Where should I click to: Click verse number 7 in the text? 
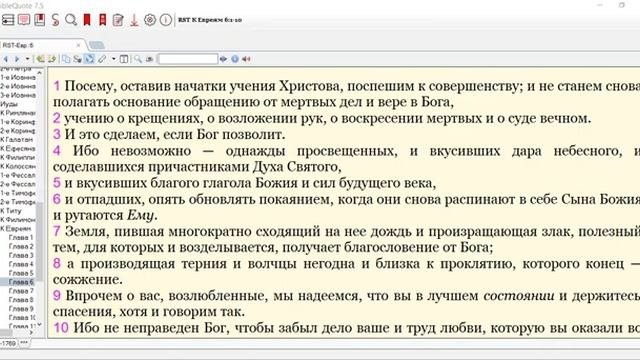[57, 231]
